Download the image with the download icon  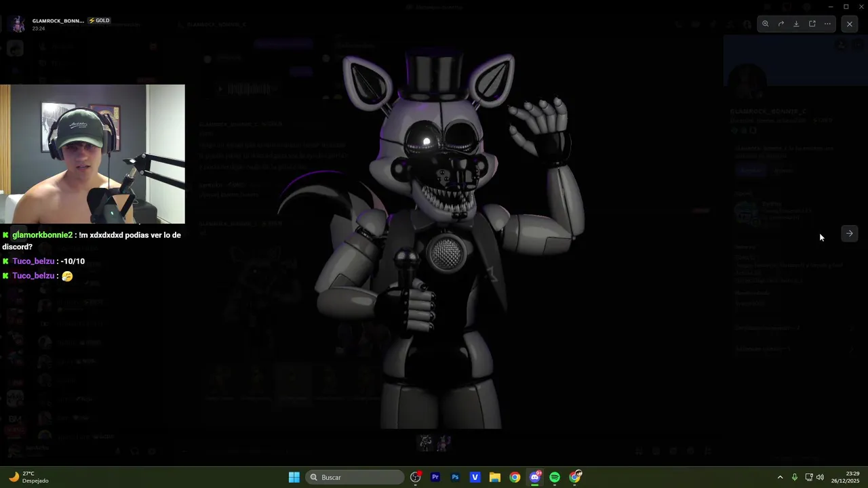[x=796, y=24]
